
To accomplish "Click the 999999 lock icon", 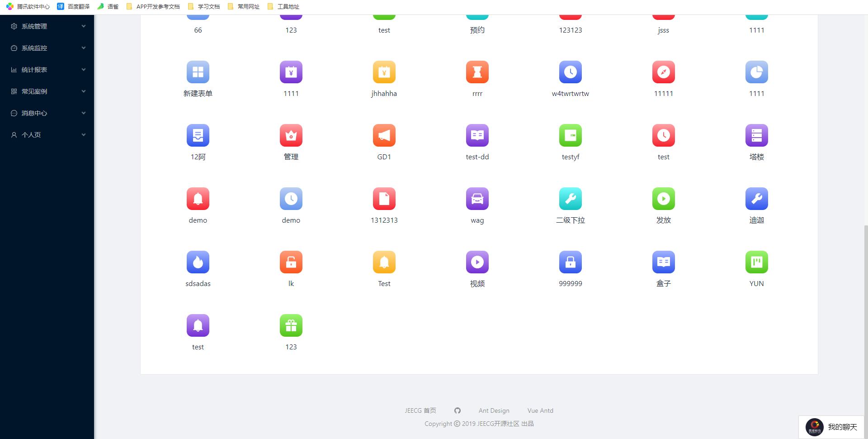I will point(571,262).
